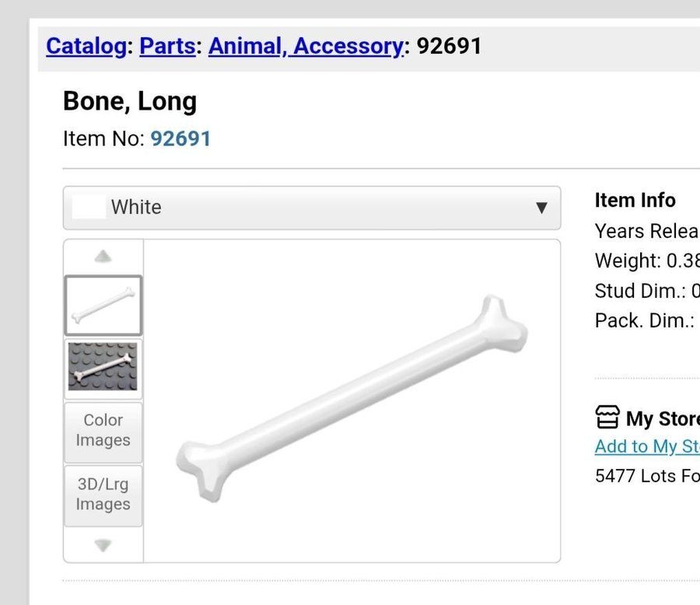
Task: Open the Catalog breadcrumb link
Action: click(86, 46)
